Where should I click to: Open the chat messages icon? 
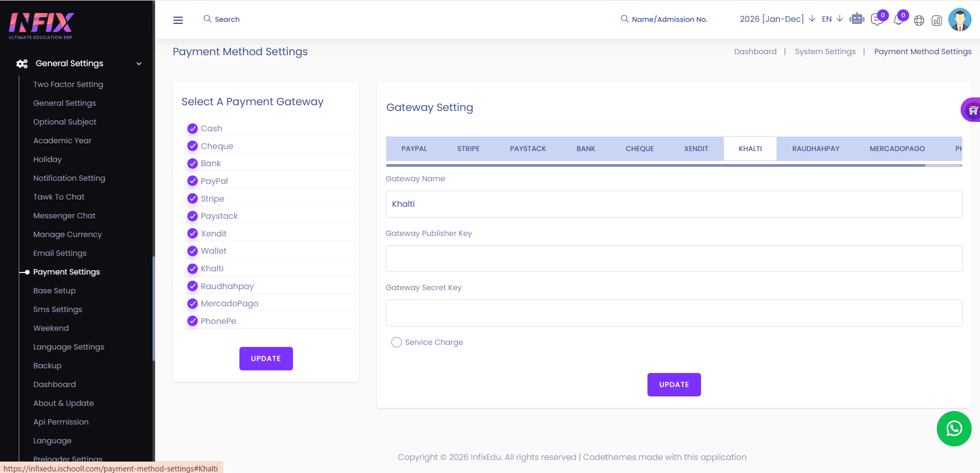pos(877,20)
